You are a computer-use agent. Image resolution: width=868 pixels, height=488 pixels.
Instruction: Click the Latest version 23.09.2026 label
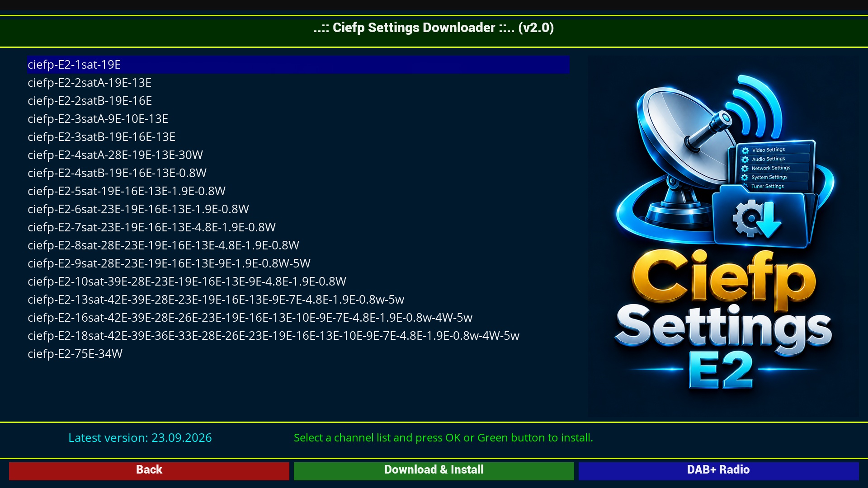(140, 438)
